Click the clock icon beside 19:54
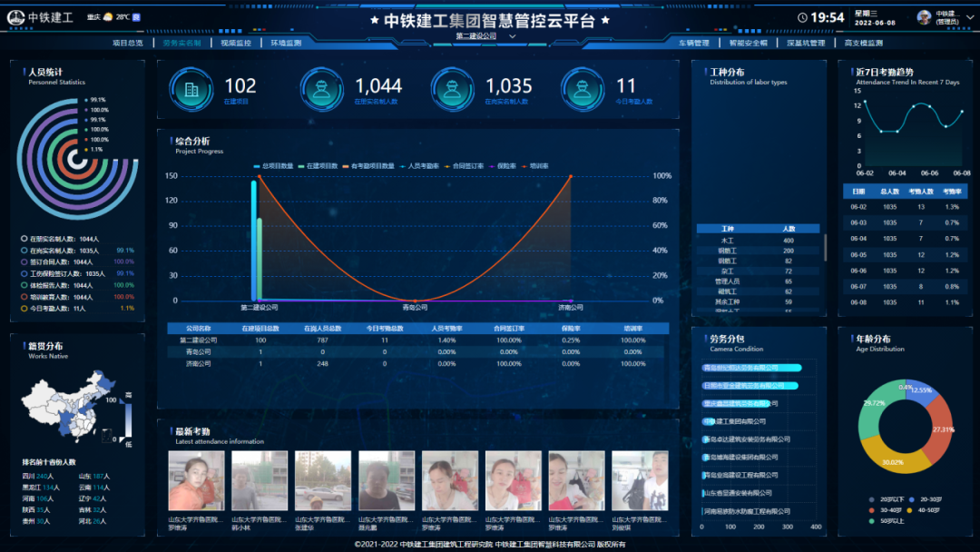 802,17
